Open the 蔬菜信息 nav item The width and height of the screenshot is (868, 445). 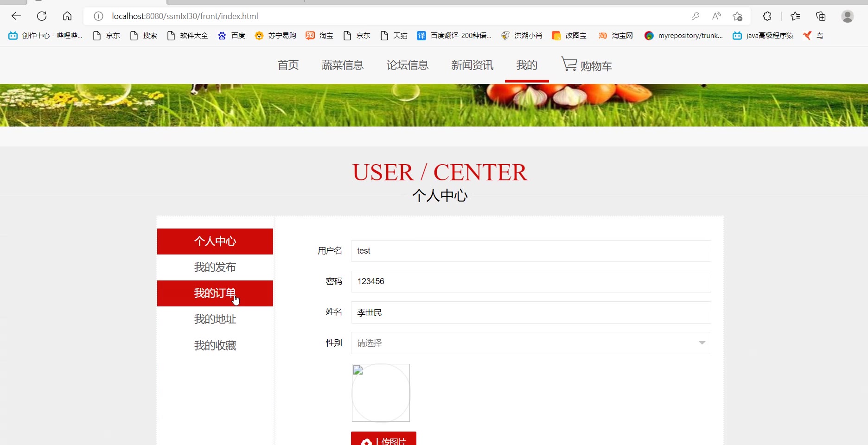click(x=343, y=65)
